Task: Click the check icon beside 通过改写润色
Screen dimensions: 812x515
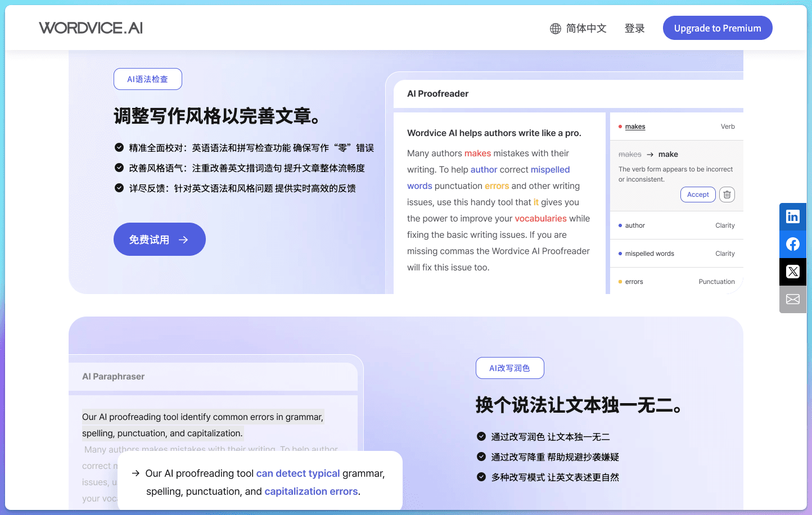Action: point(481,436)
